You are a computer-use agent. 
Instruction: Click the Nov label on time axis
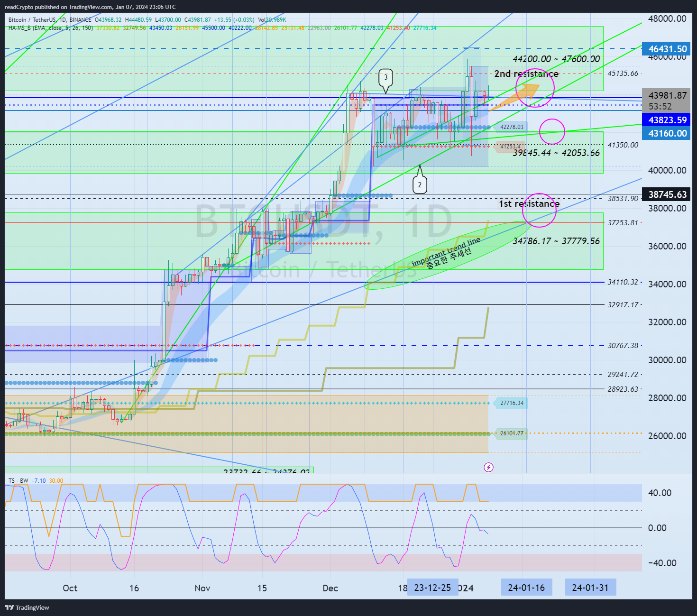pyautogui.click(x=202, y=588)
